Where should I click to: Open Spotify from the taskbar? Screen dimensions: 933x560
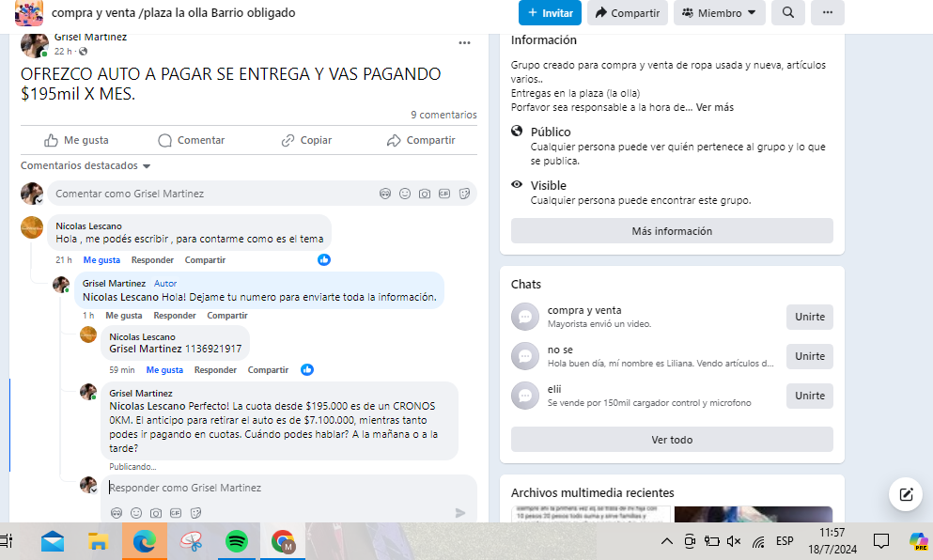click(x=237, y=541)
